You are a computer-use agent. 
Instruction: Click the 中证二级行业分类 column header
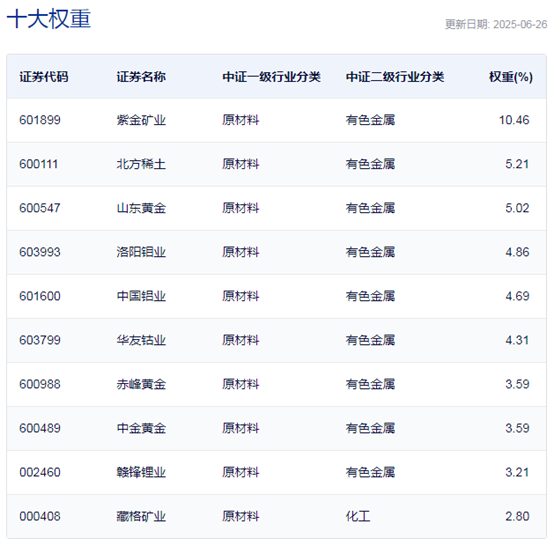(395, 77)
